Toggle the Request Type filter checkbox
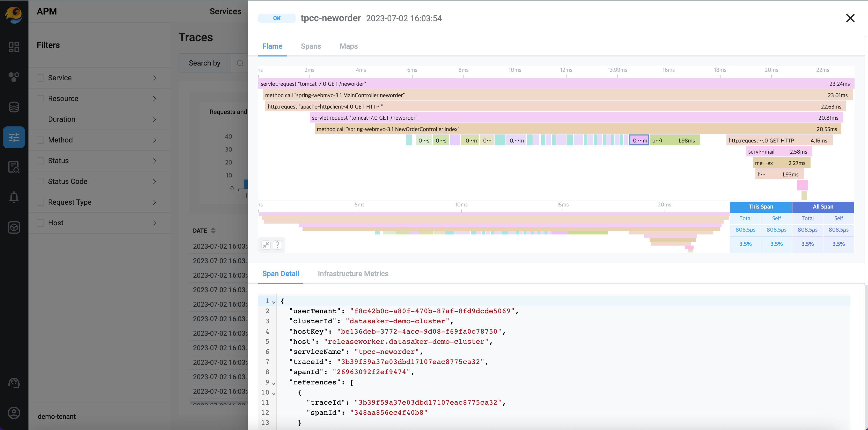 click(40, 202)
